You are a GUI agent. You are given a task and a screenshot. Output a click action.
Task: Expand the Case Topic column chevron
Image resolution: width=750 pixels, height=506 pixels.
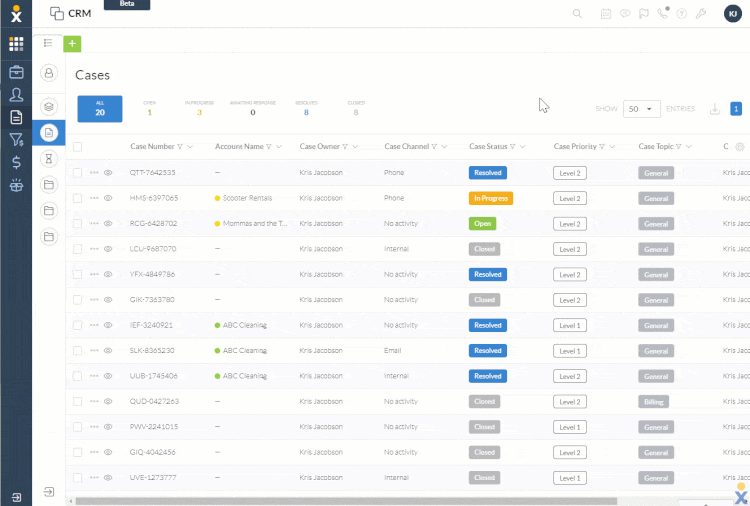(689, 146)
